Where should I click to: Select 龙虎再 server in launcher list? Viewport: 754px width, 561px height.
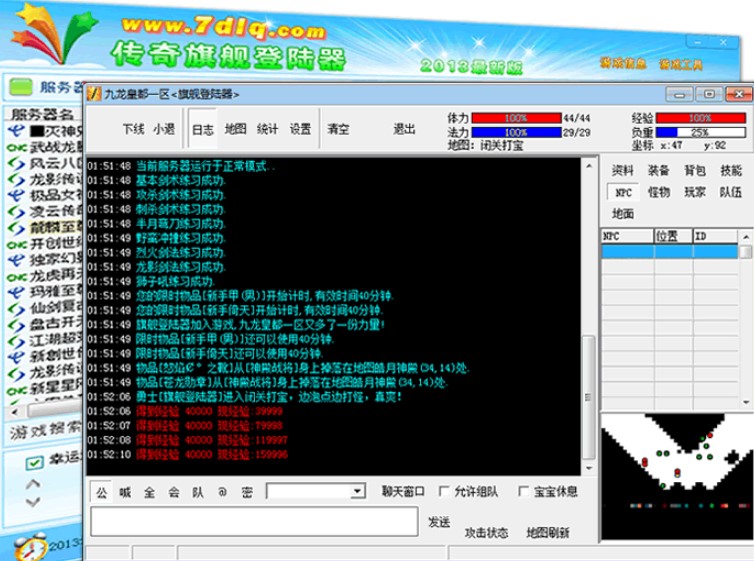point(56,276)
